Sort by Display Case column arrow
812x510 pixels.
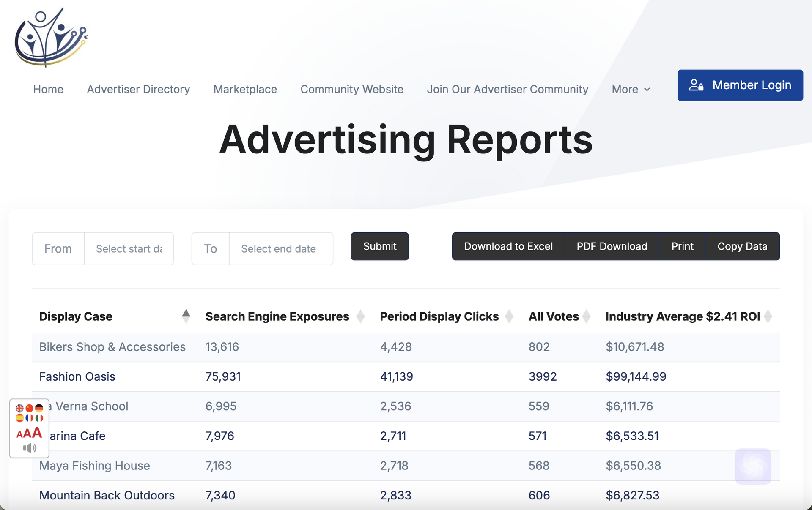[x=186, y=316]
